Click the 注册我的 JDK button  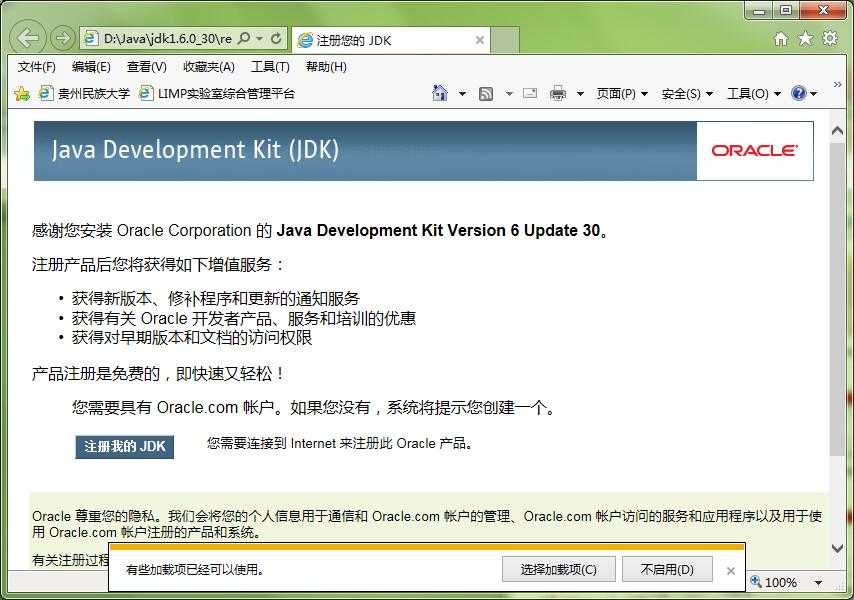(x=125, y=446)
